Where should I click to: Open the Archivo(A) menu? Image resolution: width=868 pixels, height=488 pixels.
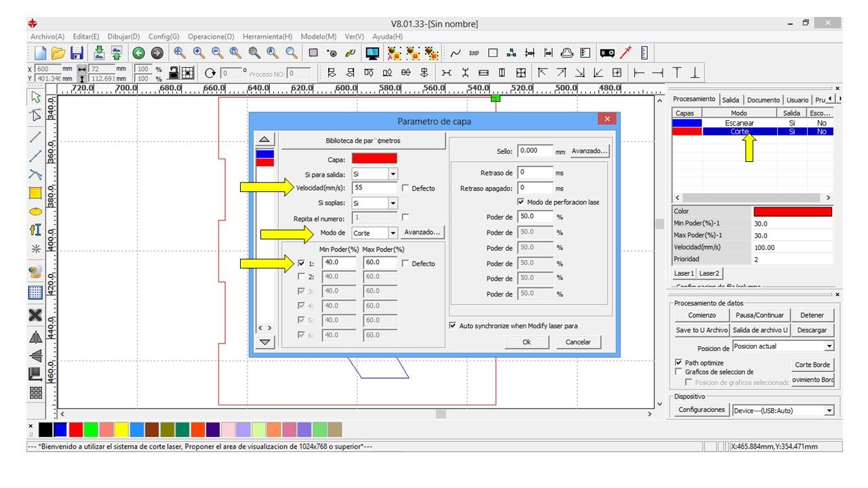[48, 36]
